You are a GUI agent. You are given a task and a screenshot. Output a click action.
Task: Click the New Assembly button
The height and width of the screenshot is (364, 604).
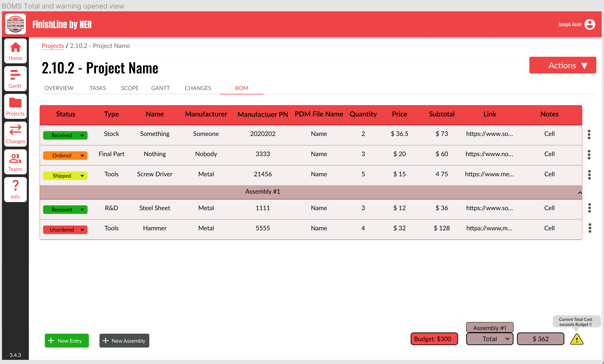click(124, 341)
